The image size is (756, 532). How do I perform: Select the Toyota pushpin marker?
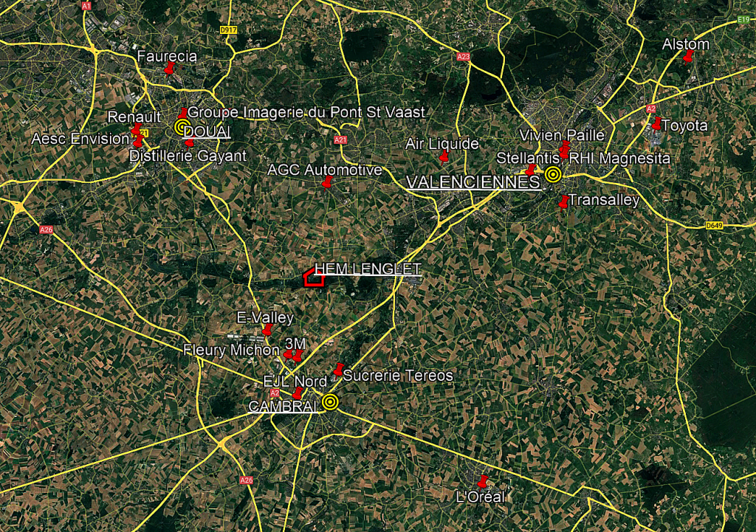point(656,123)
